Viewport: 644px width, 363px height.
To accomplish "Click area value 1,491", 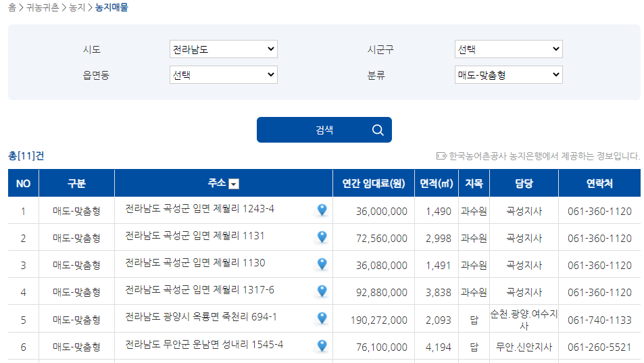I will tap(439, 266).
